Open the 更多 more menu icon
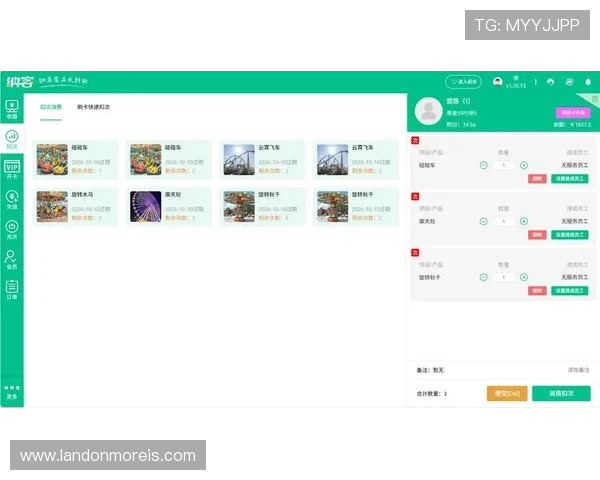 tap(12, 392)
